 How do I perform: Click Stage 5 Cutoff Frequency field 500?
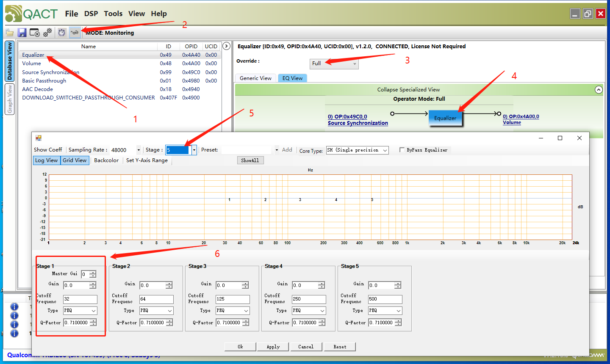coord(385,299)
